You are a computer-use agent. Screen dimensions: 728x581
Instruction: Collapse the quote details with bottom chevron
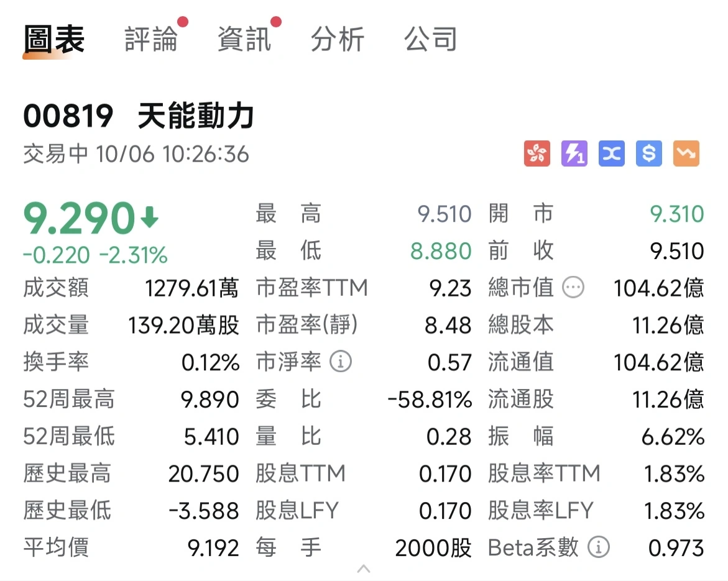click(x=364, y=569)
